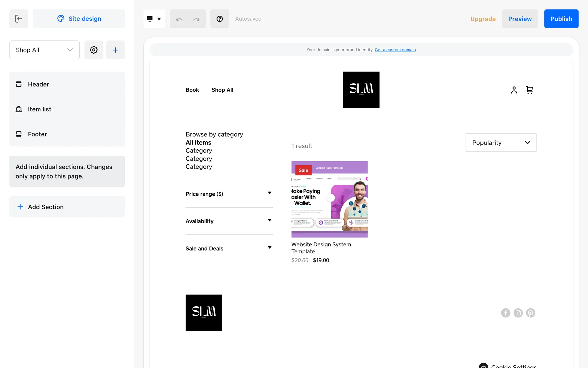
Task: Click the Publish button
Action: coord(561,19)
